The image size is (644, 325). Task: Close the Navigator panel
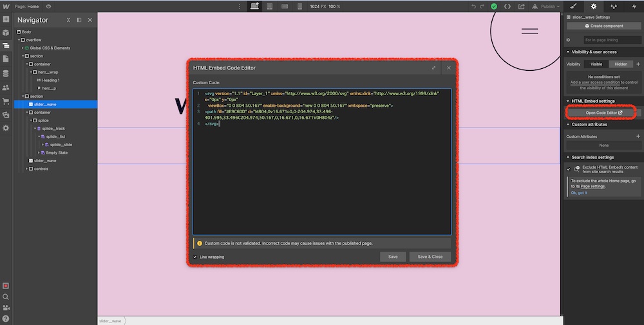tap(90, 20)
